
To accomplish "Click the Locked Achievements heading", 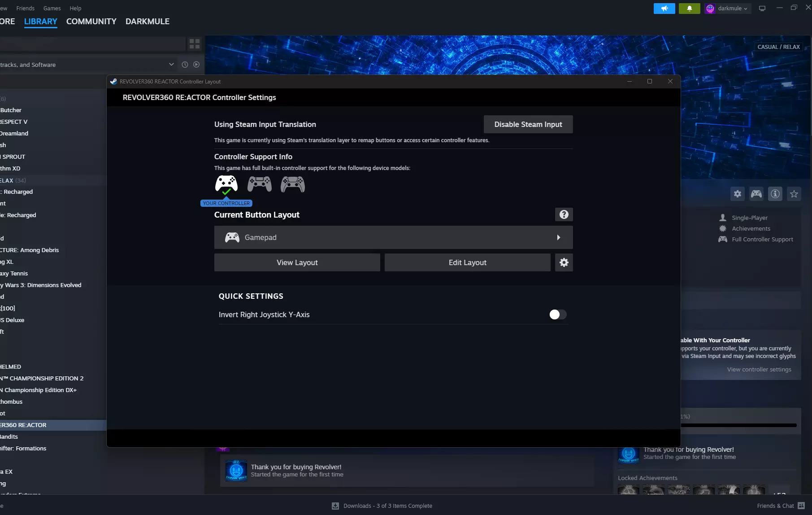I will [647, 478].
